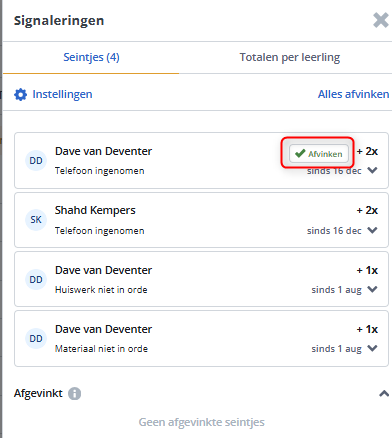Click the info icon beside Afgevinkt
The image size is (392, 438).
point(74,393)
